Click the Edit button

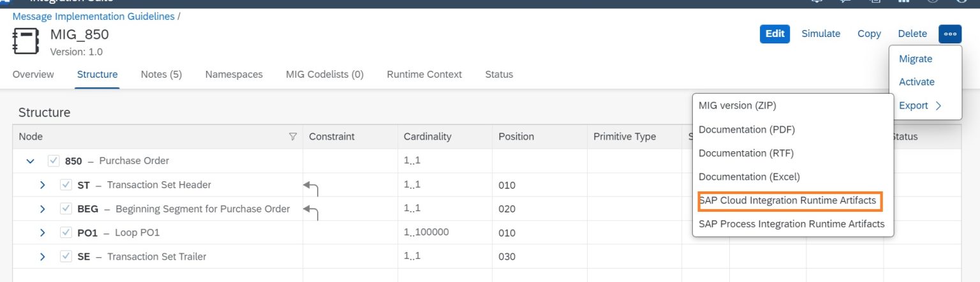pos(775,34)
